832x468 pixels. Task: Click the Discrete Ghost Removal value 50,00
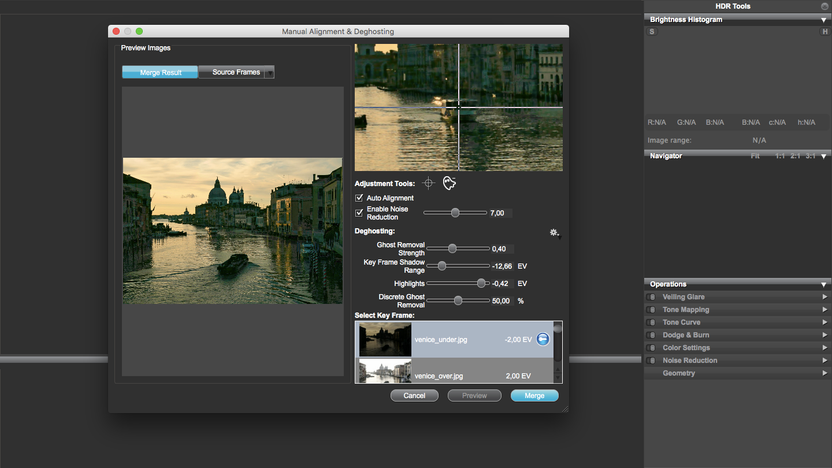(x=502, y=301)
